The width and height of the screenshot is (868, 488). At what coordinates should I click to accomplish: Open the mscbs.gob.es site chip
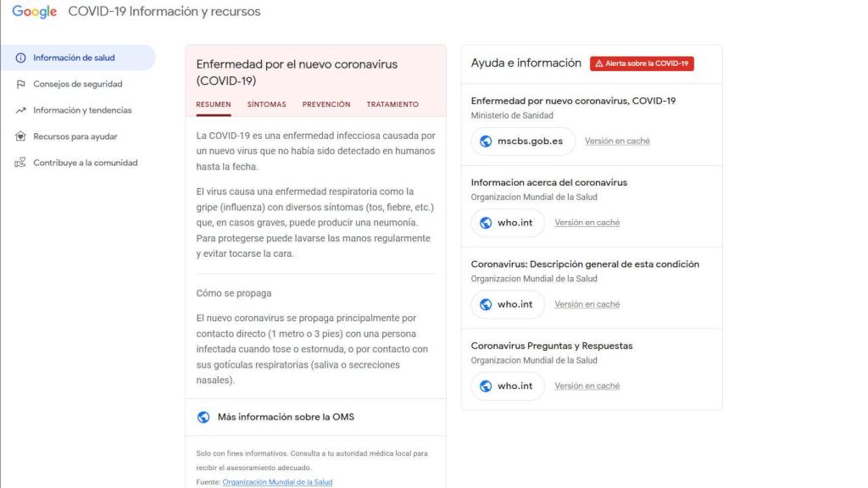coord(522,141)
